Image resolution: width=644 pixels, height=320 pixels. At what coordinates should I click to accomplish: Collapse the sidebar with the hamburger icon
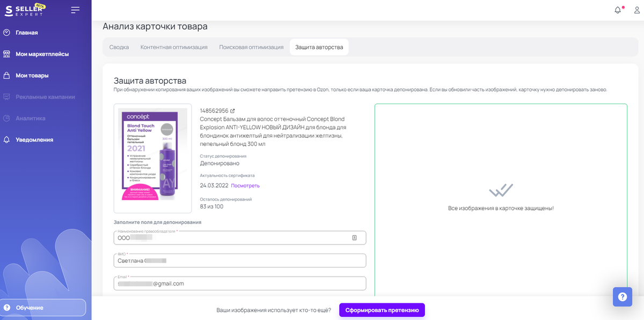point(75,10)
